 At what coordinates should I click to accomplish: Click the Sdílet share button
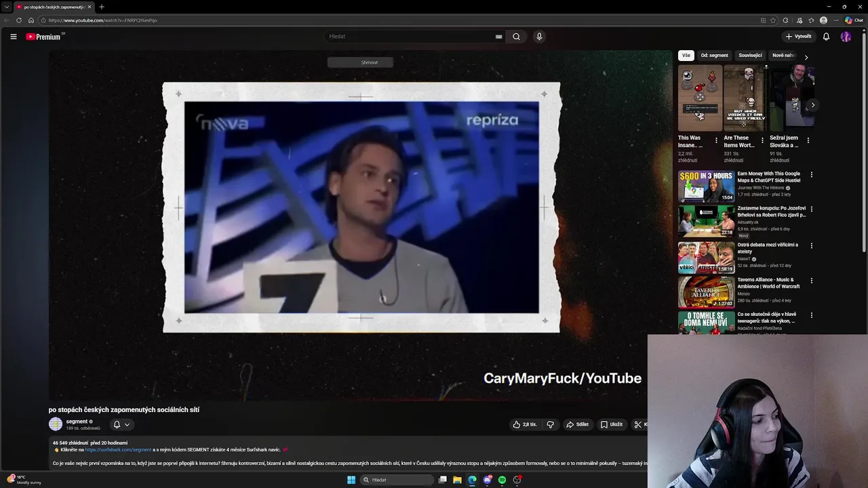coord(578,424)
